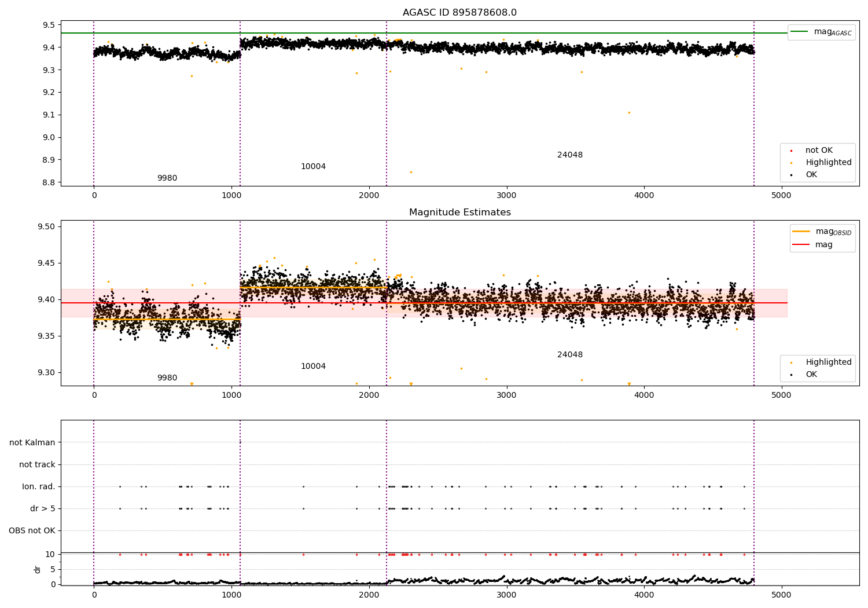Click the orange outlier near 9.1 in top plot
868x608 pixels.
629,112
